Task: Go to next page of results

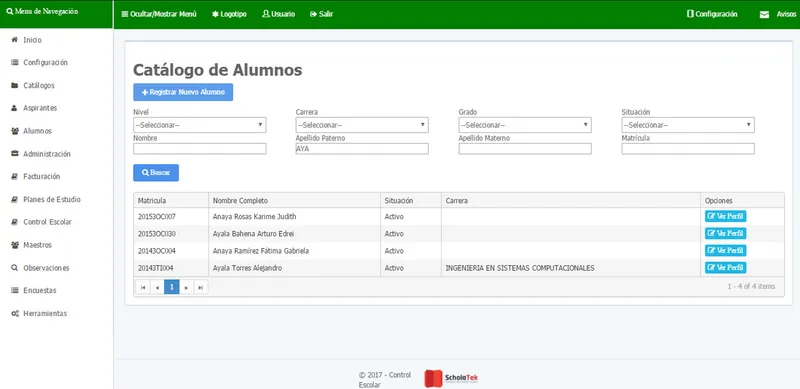Action: 187,287
